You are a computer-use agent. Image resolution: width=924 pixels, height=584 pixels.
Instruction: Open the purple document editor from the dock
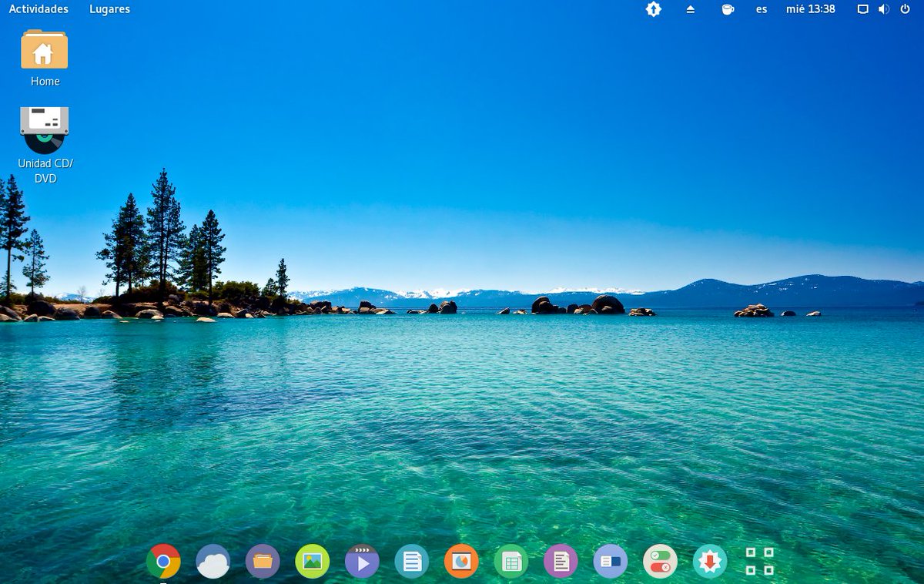click(559, 562)
